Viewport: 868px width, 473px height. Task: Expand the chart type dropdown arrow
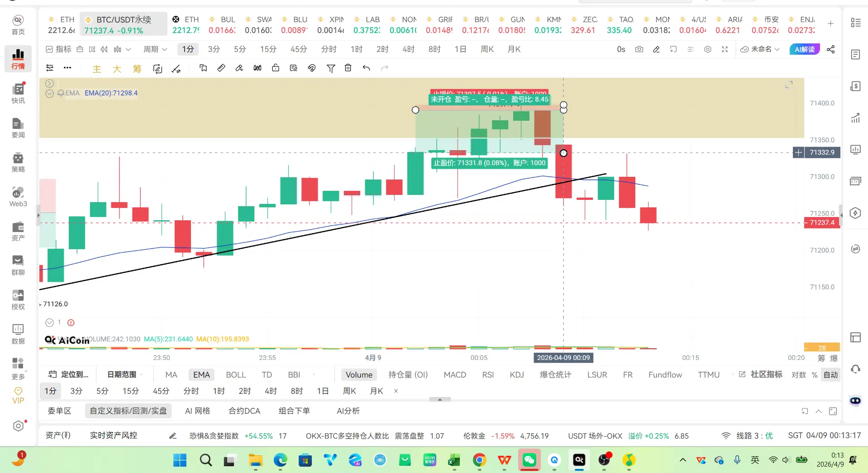128,49
